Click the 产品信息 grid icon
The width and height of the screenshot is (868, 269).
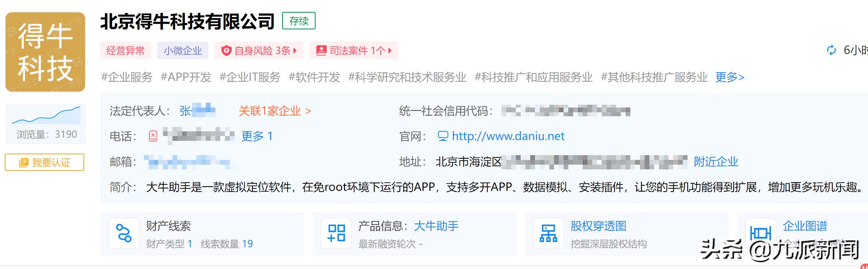tap(336, 233)
